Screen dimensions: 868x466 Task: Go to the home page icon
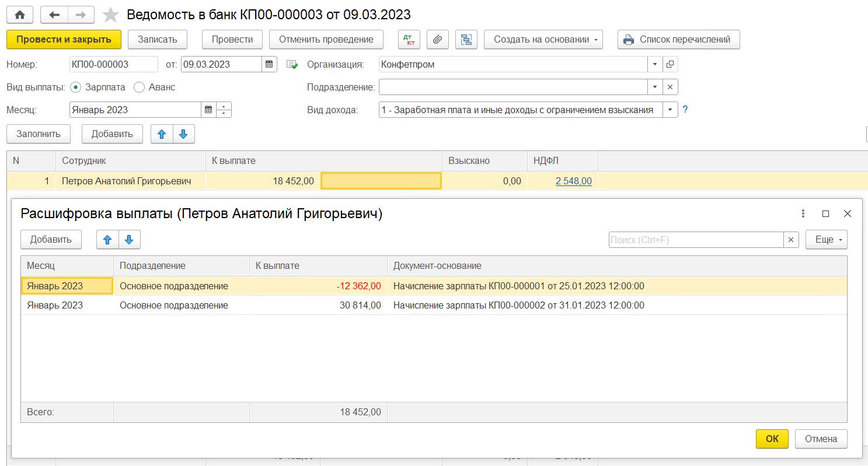click(x=20, y=15)
